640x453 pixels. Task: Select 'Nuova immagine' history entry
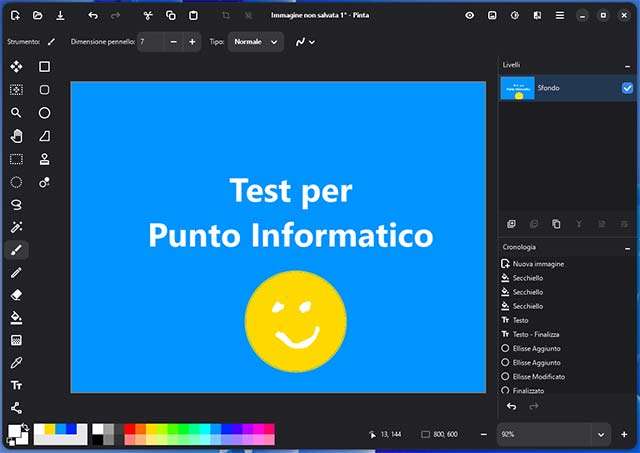pos(567,264)
